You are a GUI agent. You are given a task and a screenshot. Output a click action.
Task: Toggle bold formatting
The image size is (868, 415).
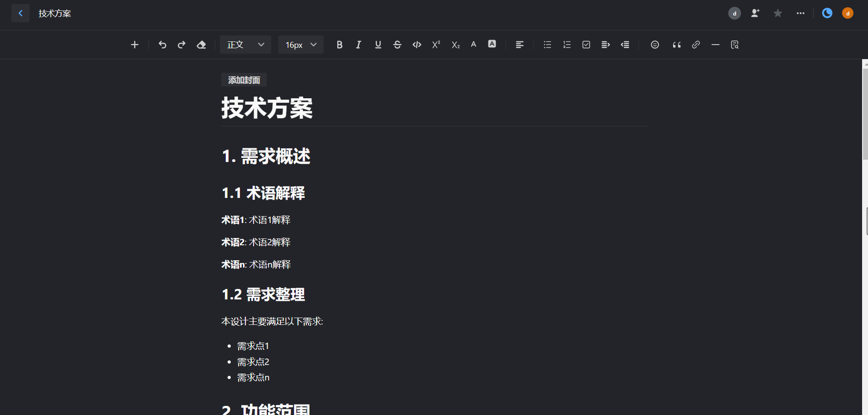(x=340, y=44)
